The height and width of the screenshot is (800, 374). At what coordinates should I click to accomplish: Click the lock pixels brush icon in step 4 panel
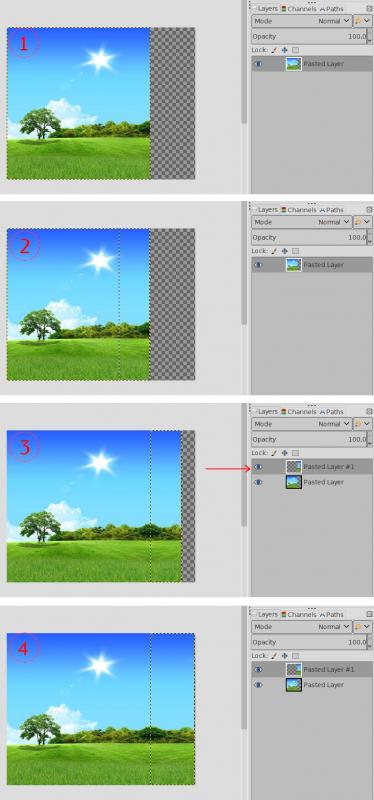coord(273,656)
